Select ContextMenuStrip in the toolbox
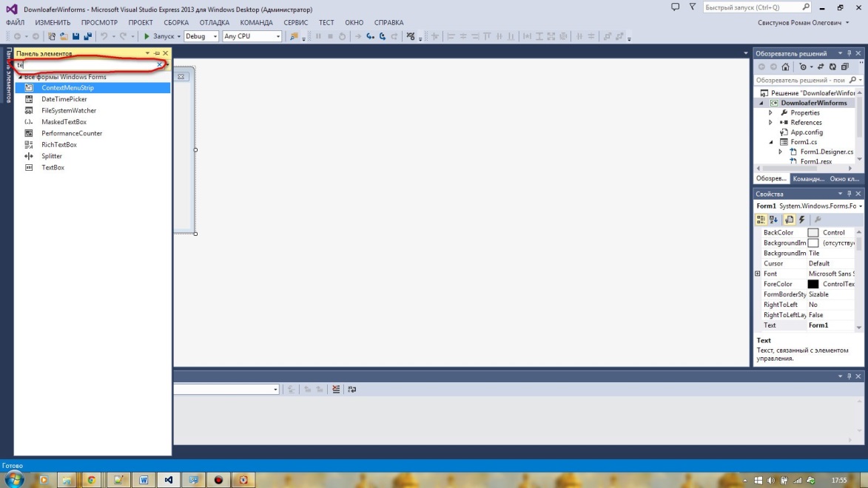Screen dimensions: 868x488 [92, 88]
